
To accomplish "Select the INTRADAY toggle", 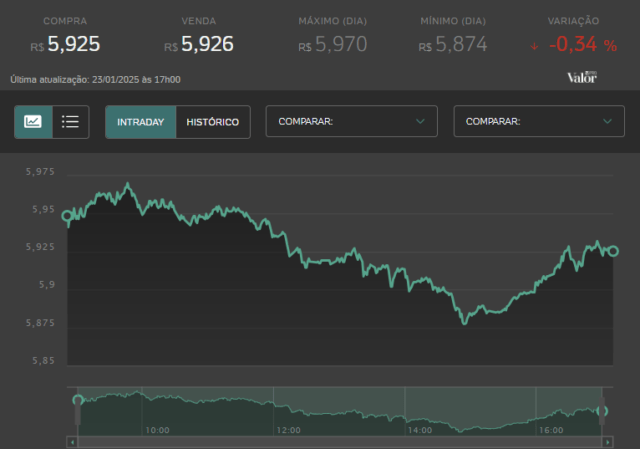I will point(140,122).
